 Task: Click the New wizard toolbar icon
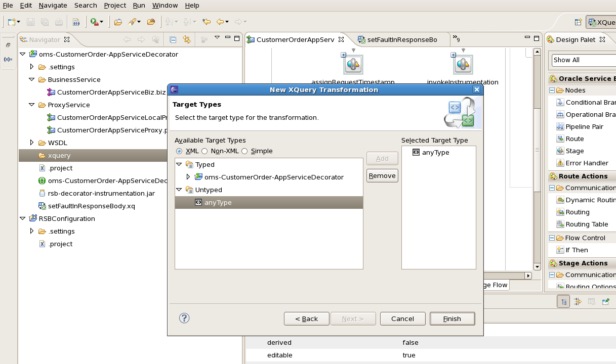[11, 22]
